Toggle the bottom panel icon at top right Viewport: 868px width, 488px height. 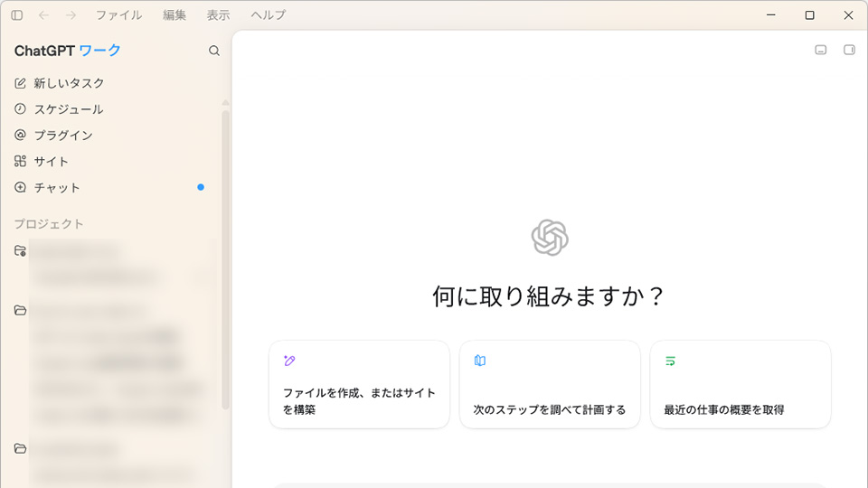coord(820,50)
